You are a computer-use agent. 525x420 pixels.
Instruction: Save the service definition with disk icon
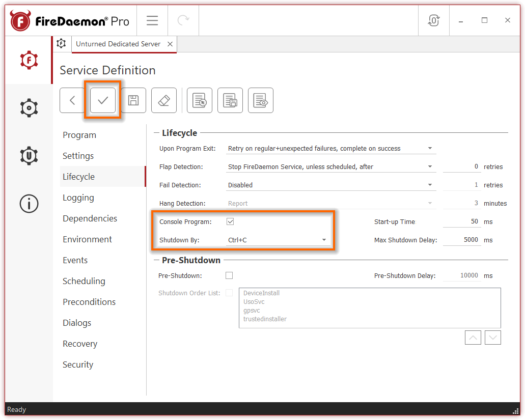pyautogui.click(x=133, y=100)
